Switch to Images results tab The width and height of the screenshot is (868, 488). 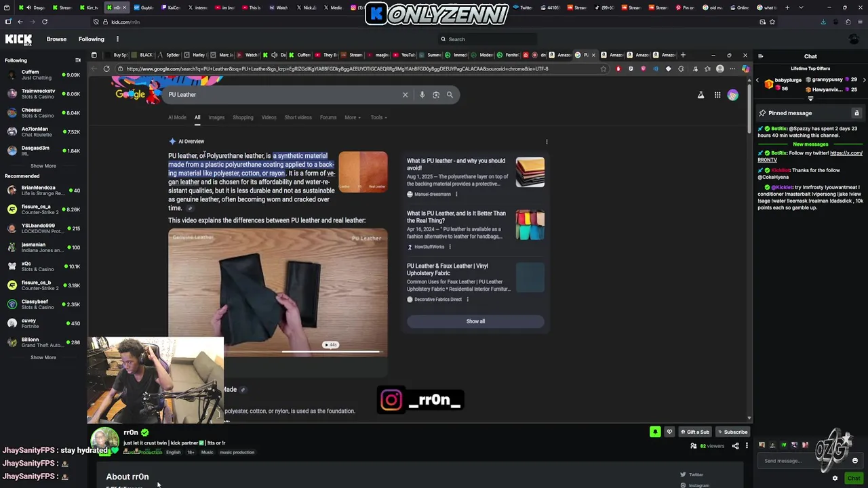(x=216, y=117)
